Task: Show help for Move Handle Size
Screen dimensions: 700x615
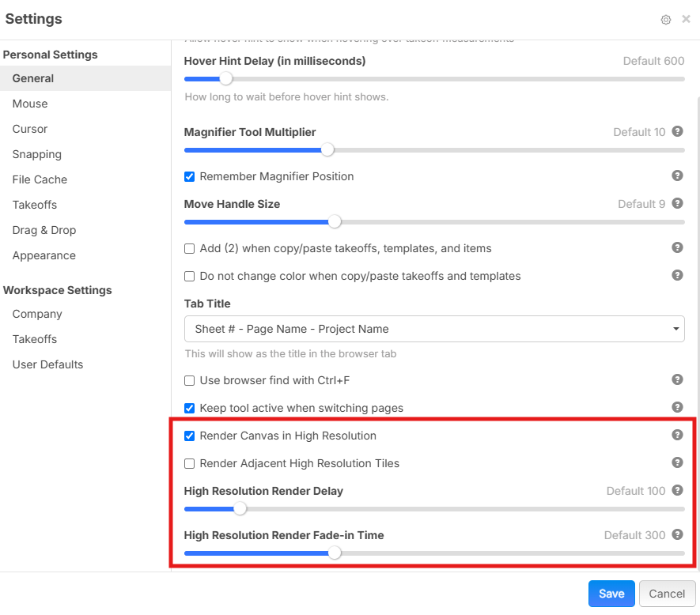Action: (677, 203)
